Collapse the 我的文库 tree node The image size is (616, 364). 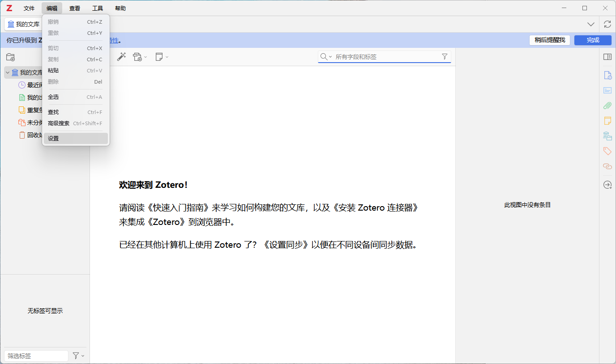click(8, 72)
